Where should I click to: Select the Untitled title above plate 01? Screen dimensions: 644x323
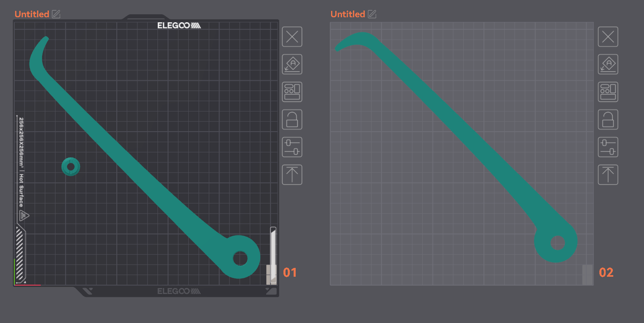[32, 14]
